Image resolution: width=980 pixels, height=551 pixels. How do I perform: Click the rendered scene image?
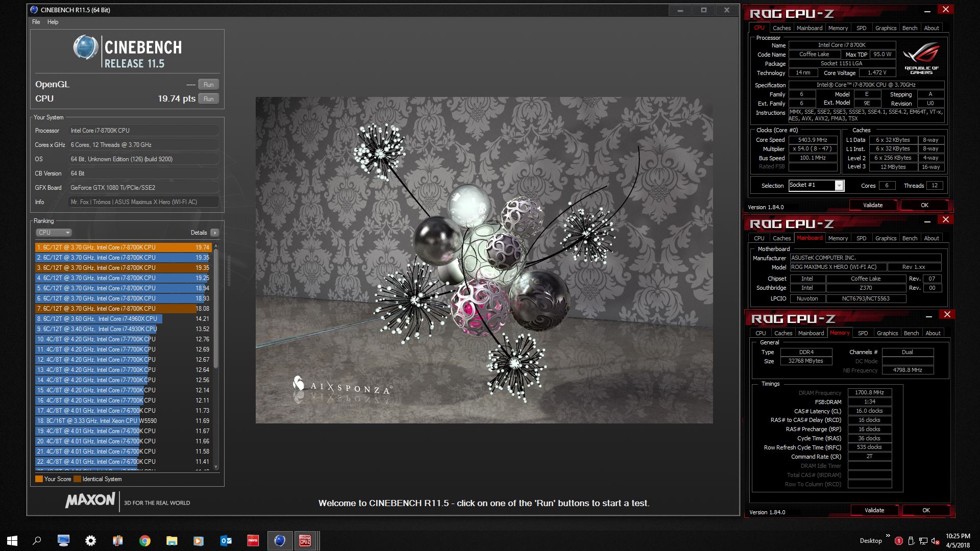[x=484, y=260]
